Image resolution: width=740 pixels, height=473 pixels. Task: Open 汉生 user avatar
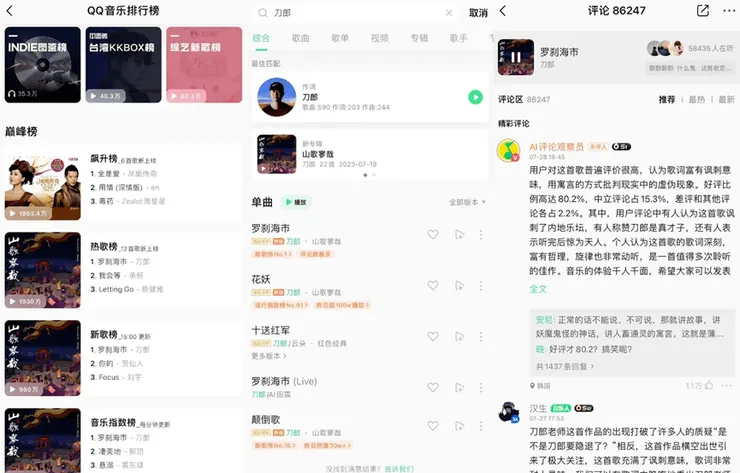[x=509, y=412]
